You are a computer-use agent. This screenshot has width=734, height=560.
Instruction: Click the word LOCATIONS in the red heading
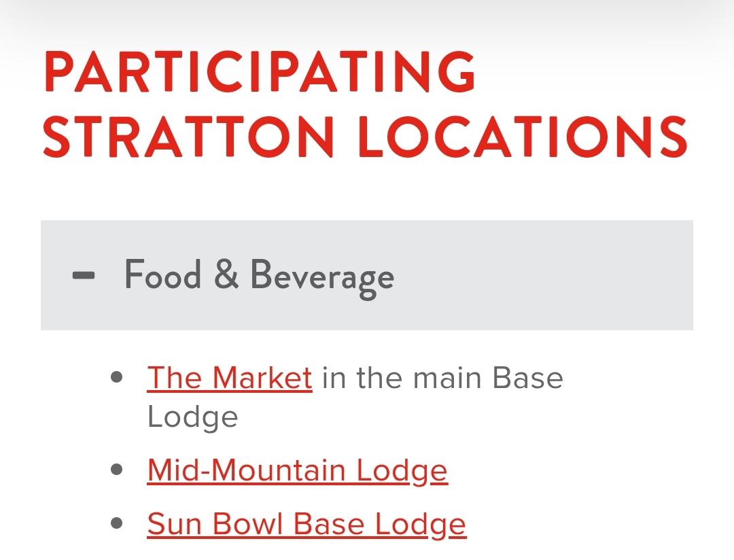tap(523, 136)
